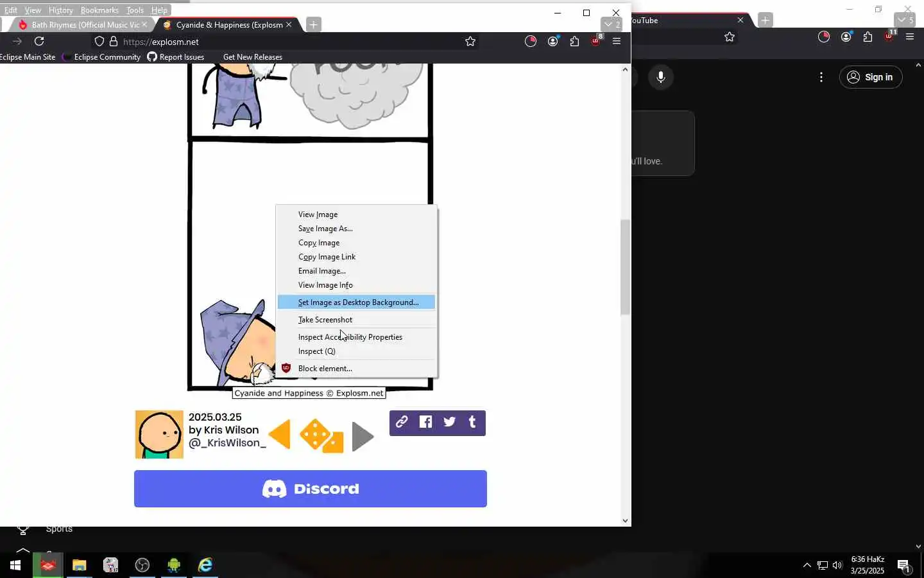Open Internet Explorer from taskbar
The width and height of the screenshot is (924, 578).
(x=205, y=565)
